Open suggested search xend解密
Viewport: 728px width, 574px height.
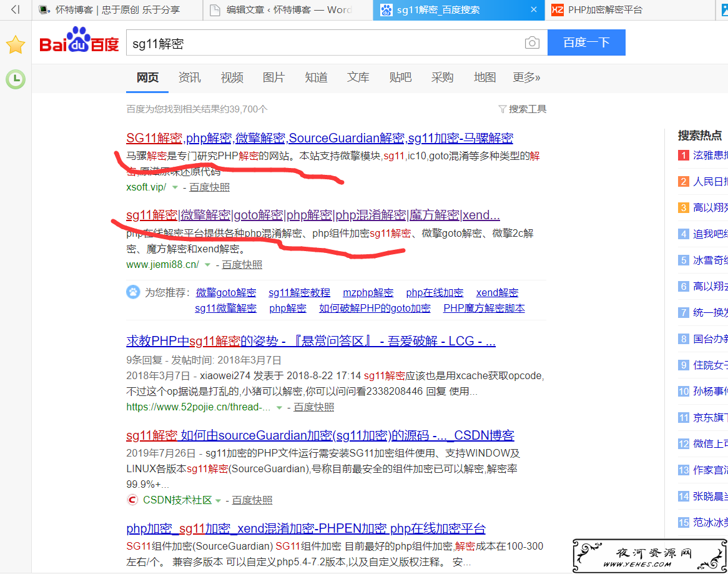click(x=497, y=292)
